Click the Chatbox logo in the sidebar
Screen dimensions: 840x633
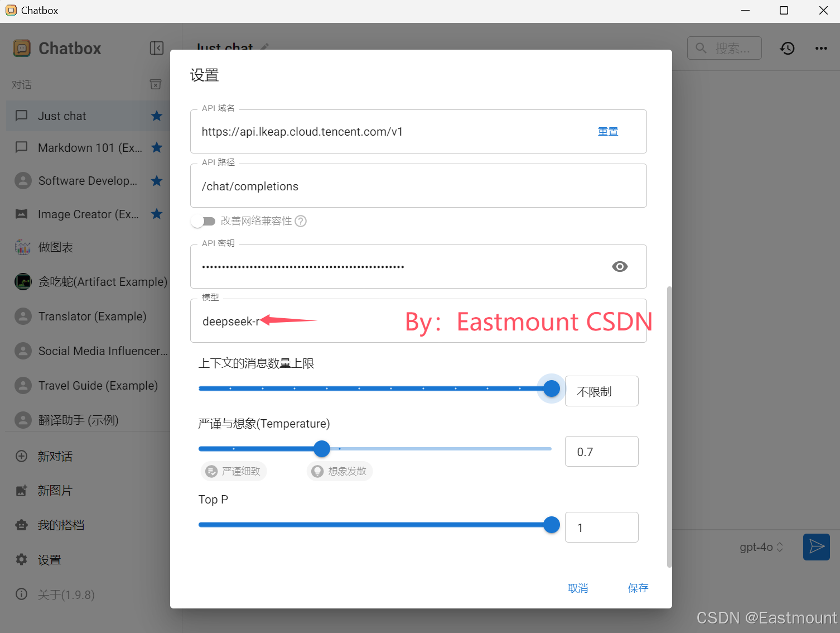[22, 49]
